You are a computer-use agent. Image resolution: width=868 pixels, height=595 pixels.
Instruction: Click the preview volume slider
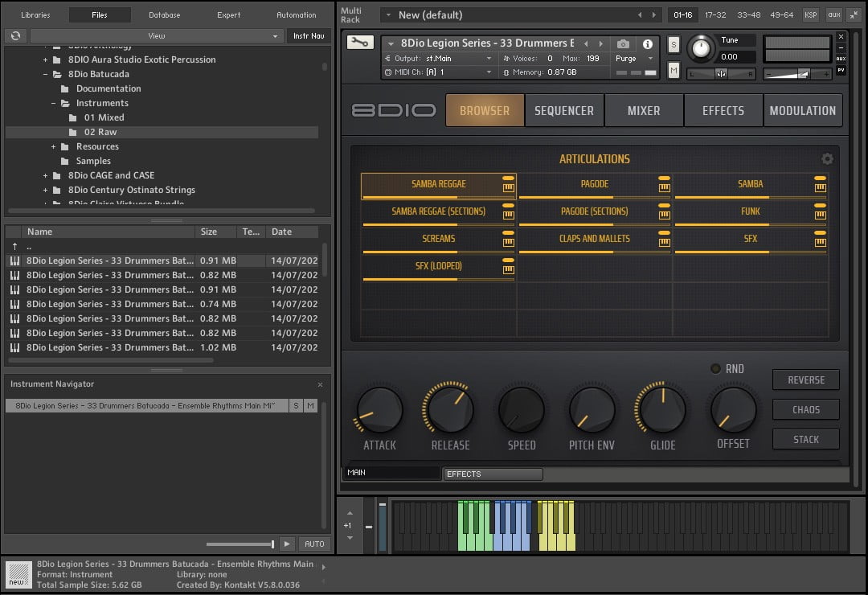point(240,544)
